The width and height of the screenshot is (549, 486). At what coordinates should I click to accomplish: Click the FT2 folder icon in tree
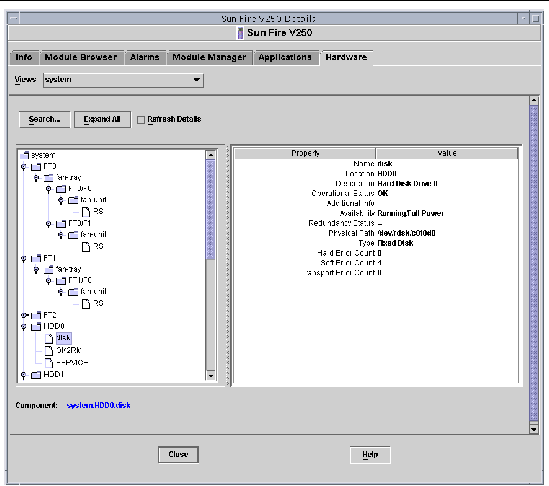[x=36, y=315]
